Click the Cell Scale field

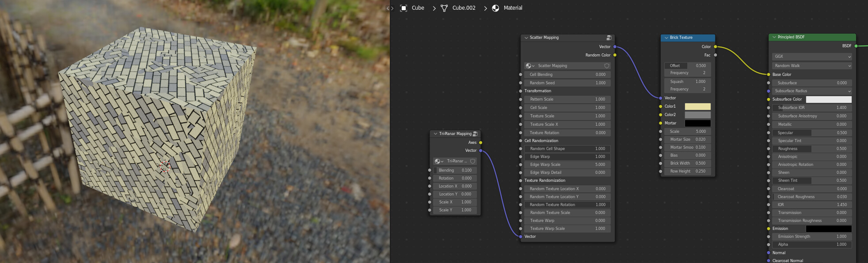tap(567, 108)
